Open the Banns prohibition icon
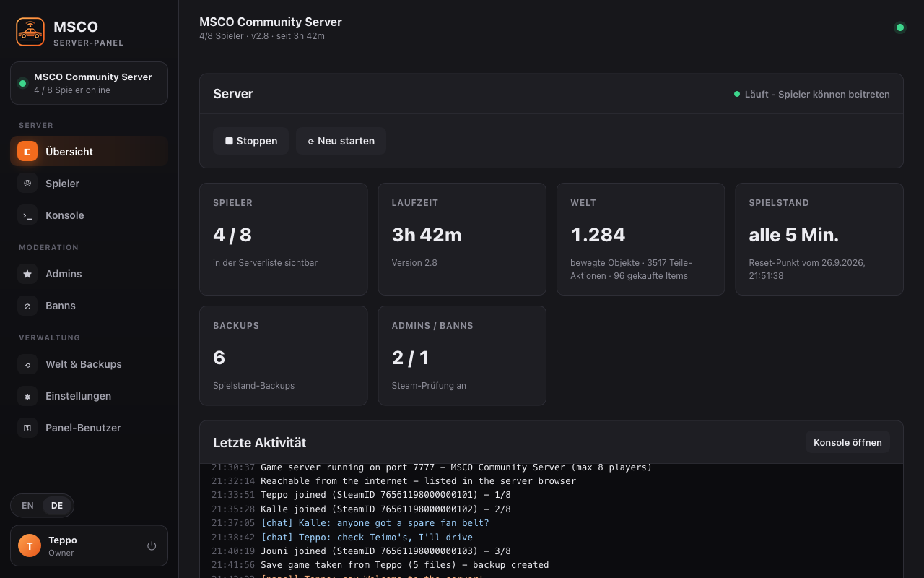The height and width of the screenshot is (578, 924). point(27,306)
